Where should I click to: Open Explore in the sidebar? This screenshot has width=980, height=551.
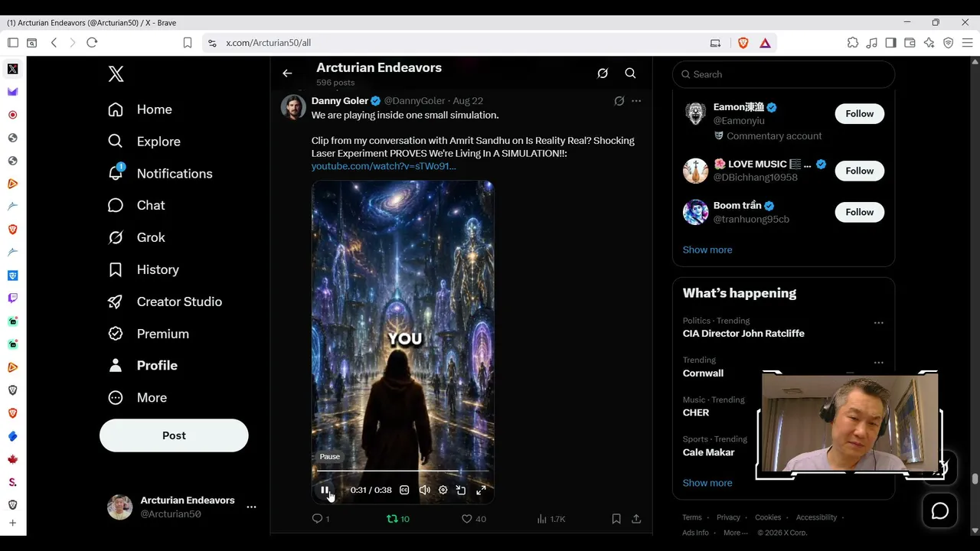pyautogui.click(x=145, y=142)
